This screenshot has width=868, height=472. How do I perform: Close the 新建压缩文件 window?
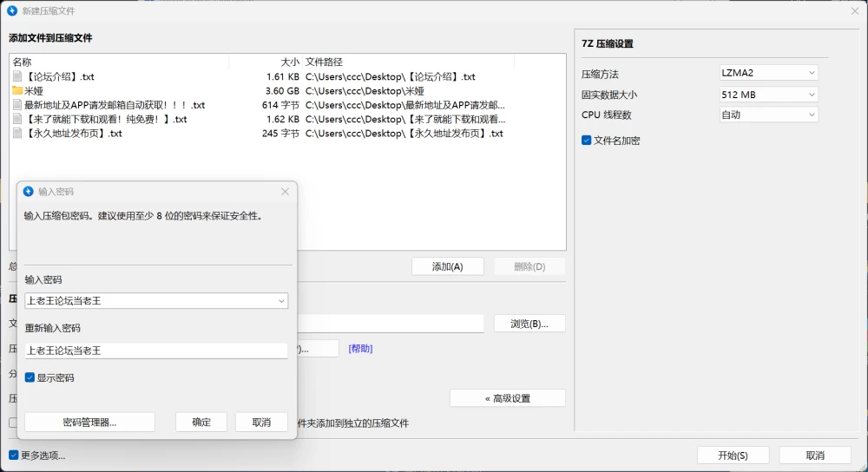coord(855,10)
